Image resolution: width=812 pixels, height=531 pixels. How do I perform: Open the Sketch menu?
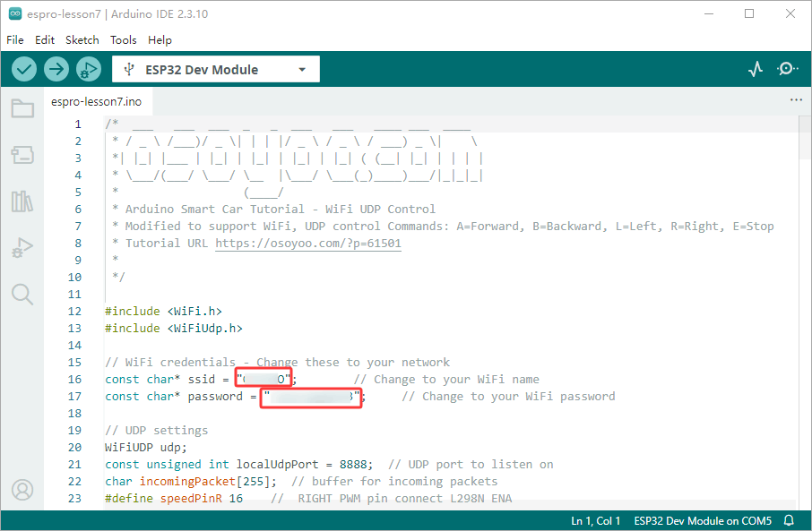click(82, 40)
